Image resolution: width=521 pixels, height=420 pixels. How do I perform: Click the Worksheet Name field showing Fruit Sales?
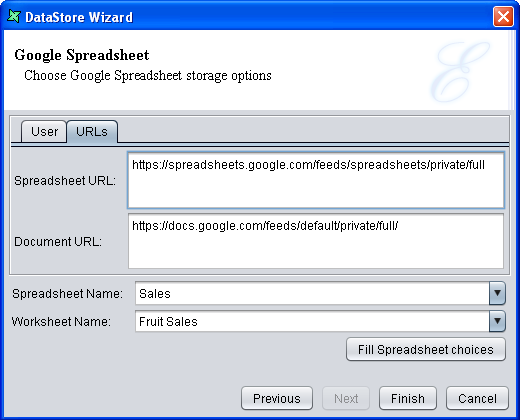[x=312, y=321]
